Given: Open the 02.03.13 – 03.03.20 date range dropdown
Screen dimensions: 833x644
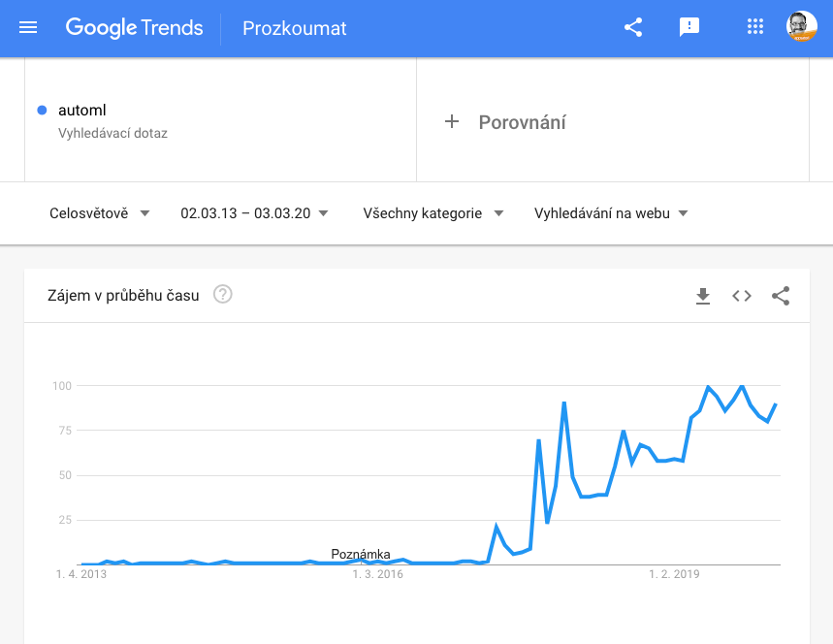Looking at the screenshot, I should (x=254, y=213).
